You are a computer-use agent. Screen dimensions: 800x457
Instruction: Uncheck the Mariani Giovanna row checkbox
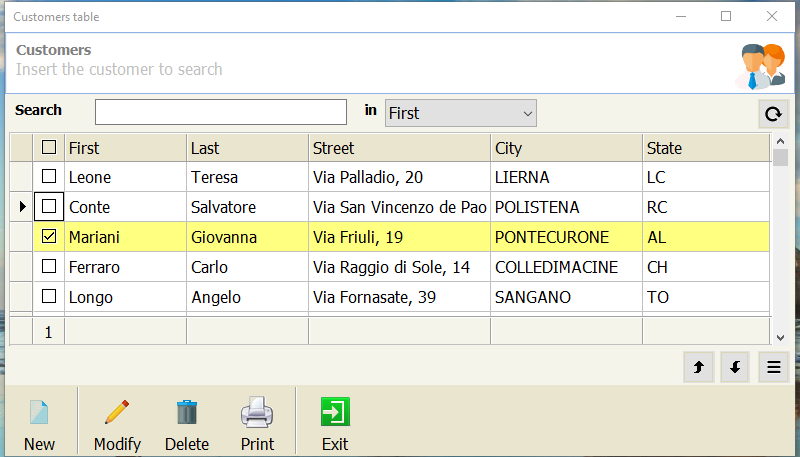tap(49, 236)
